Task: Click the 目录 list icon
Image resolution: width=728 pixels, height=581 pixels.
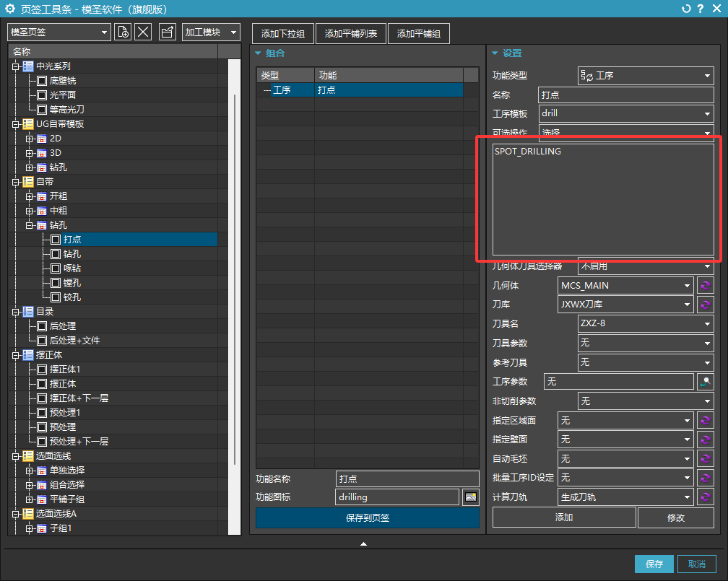Action: (x=28, y=312)
